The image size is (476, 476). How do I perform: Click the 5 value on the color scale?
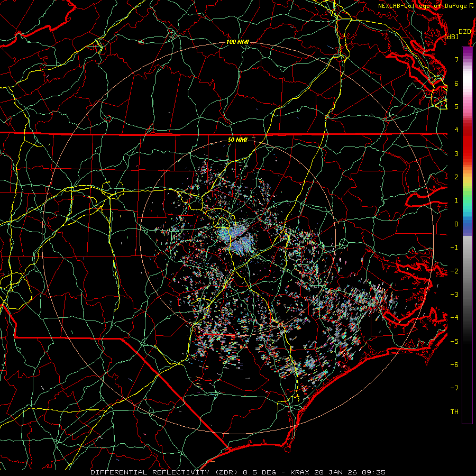coord(456,106)
